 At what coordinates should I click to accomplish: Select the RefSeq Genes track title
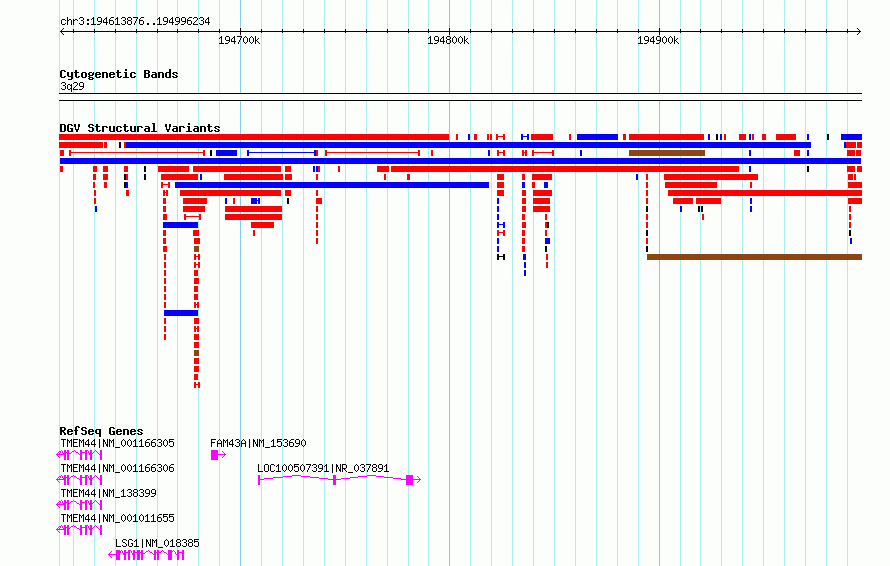point(101,431)
